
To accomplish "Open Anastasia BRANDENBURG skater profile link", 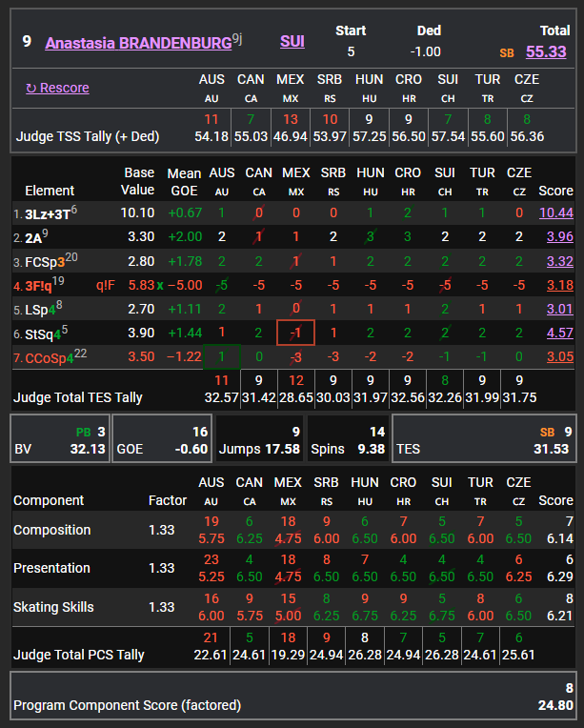I will click(138, 43).
